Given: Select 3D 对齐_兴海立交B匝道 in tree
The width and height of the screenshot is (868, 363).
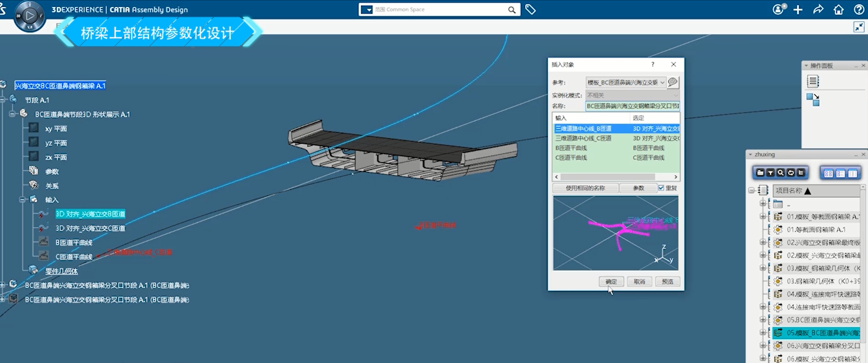Looking at the screenshot, I should point(90,214).
